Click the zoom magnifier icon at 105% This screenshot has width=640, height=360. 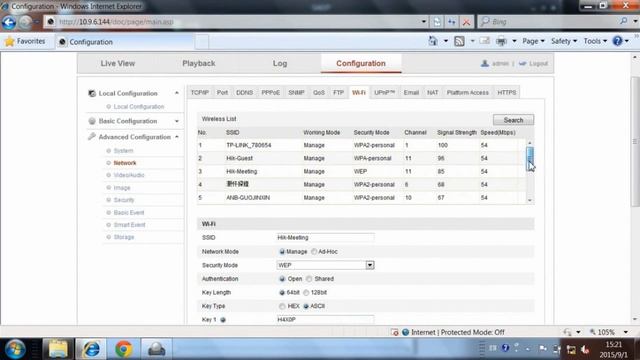click(593, 332)
